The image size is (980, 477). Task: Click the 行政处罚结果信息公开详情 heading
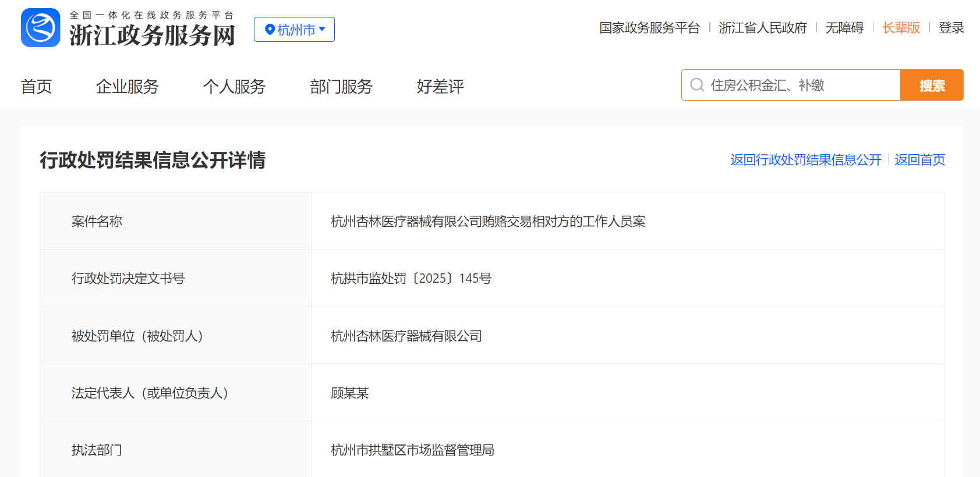pyautogui.click(x=153, y=160)
